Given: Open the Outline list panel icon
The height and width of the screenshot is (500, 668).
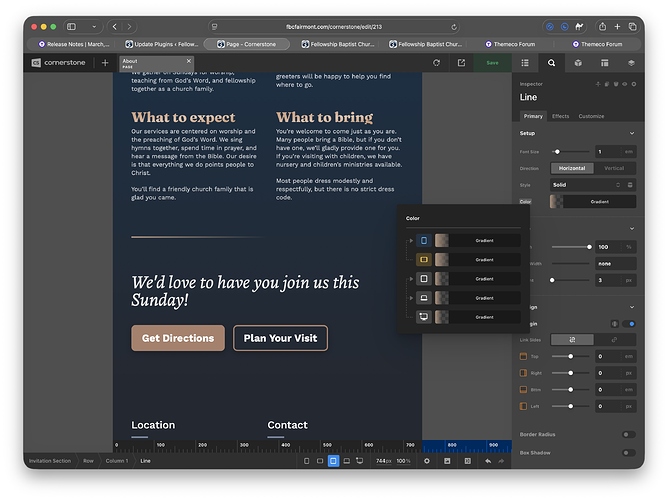Looking at the screenshot, I should click(525, 63).
